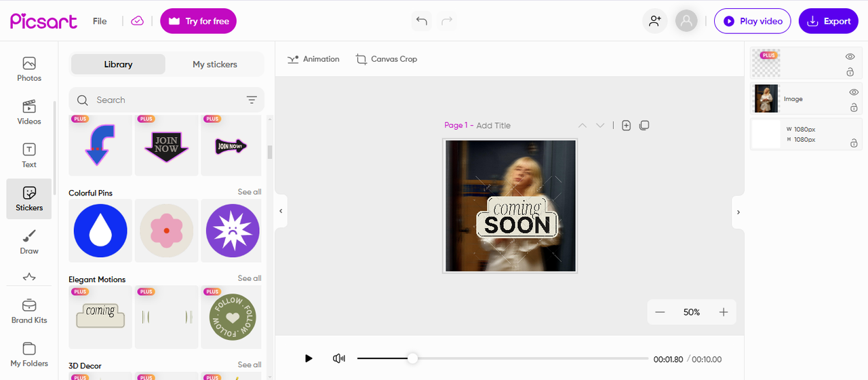Screen dimensions: 868x380
Task: Open Canvas Crop tool
Action: (387, 59)
